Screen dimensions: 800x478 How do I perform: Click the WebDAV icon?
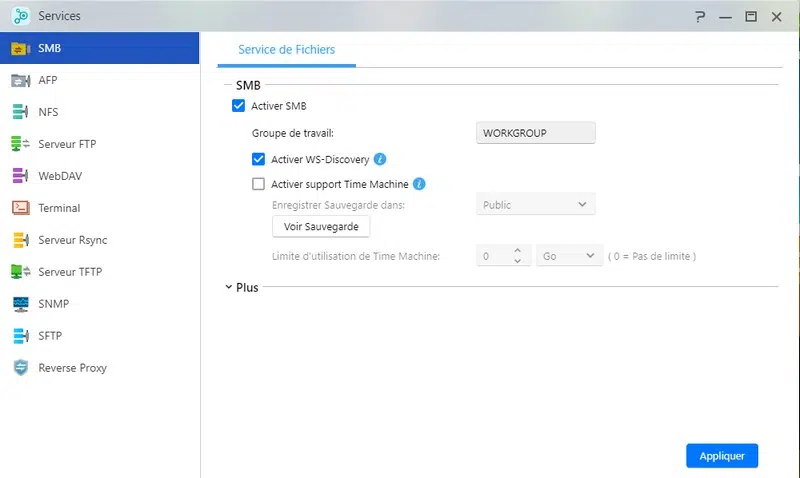point(20,176)
